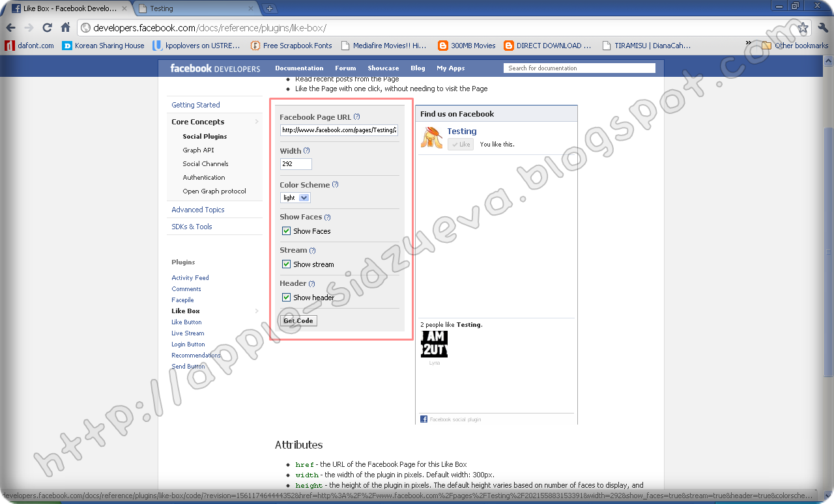Screen dimensions: 834x504
Task: Click the Width input field
Action: point(296,164)
